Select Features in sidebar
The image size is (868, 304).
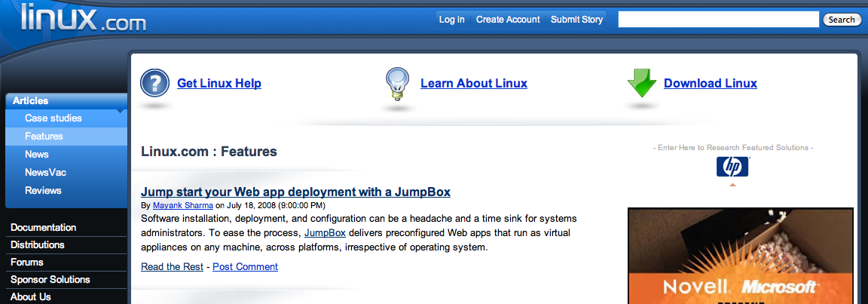coord(66,137)
